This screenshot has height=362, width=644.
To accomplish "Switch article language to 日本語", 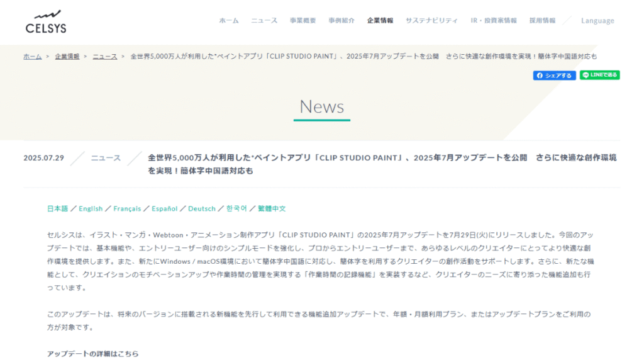I will coord(57,208).
